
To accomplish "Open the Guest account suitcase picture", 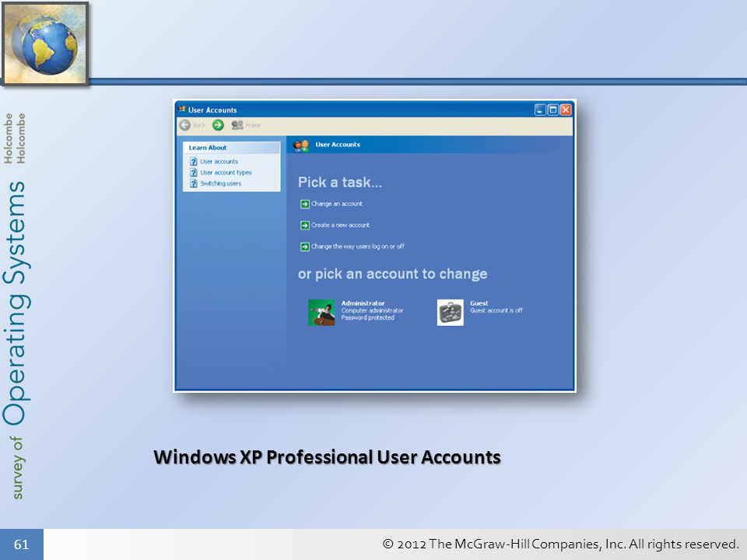I will point(451,313).
